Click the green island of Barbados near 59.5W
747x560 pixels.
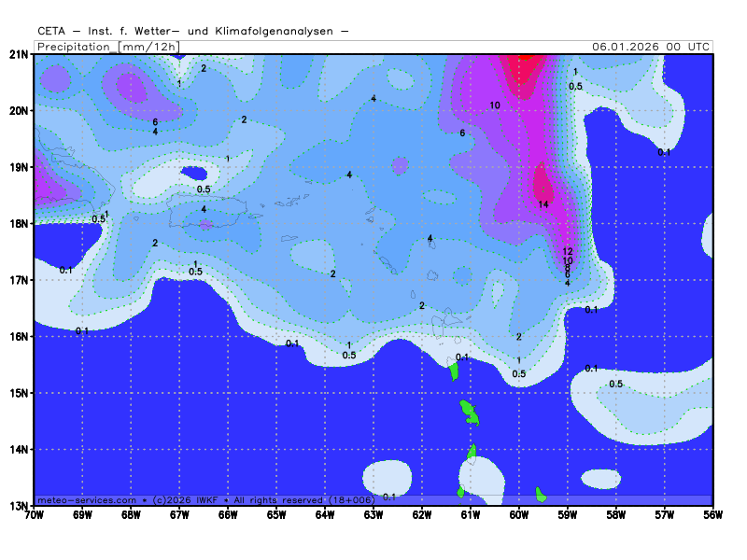[541, 492]
